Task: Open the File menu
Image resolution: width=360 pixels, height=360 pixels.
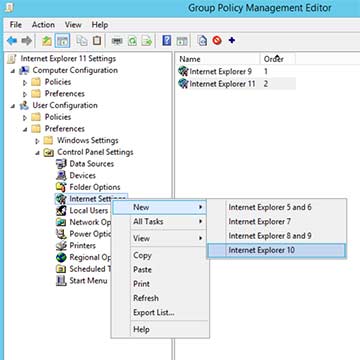Action: tap(16, 25)
